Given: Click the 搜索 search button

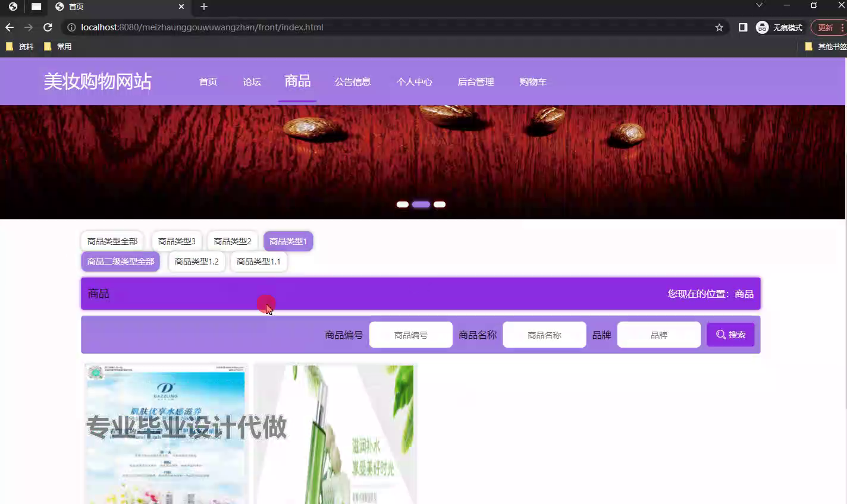Looking at the screenshot, I should point(730,335).
